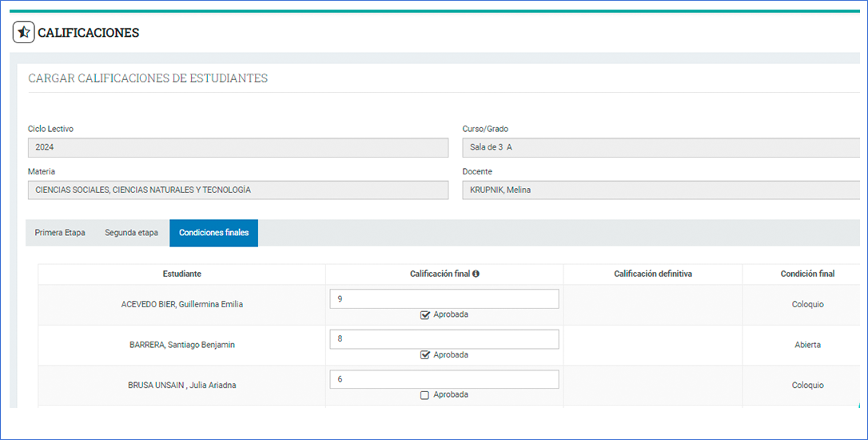
Task: Select the Condiciones finales tab
Action: (213, 233)
